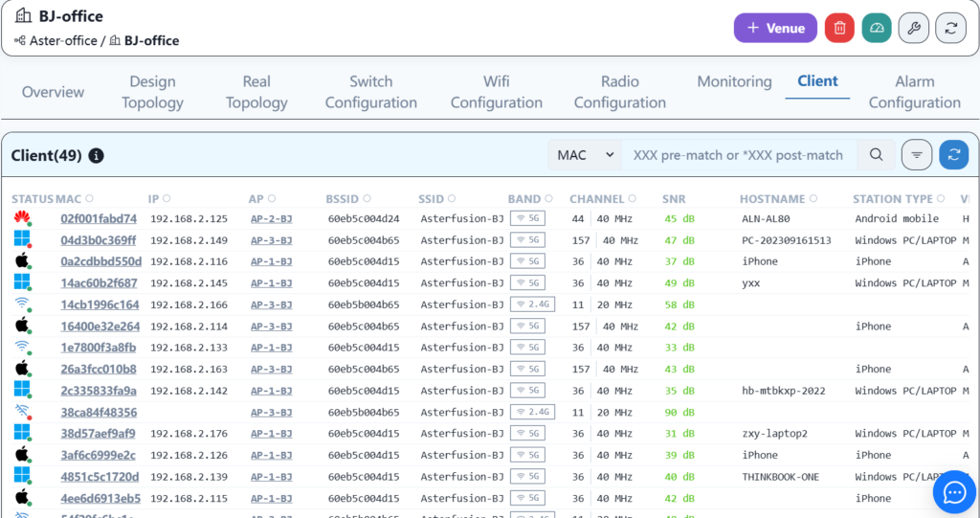Switch to the Monitoring tab
Viewport: 980px width, 518px height.
click(734, 81)
